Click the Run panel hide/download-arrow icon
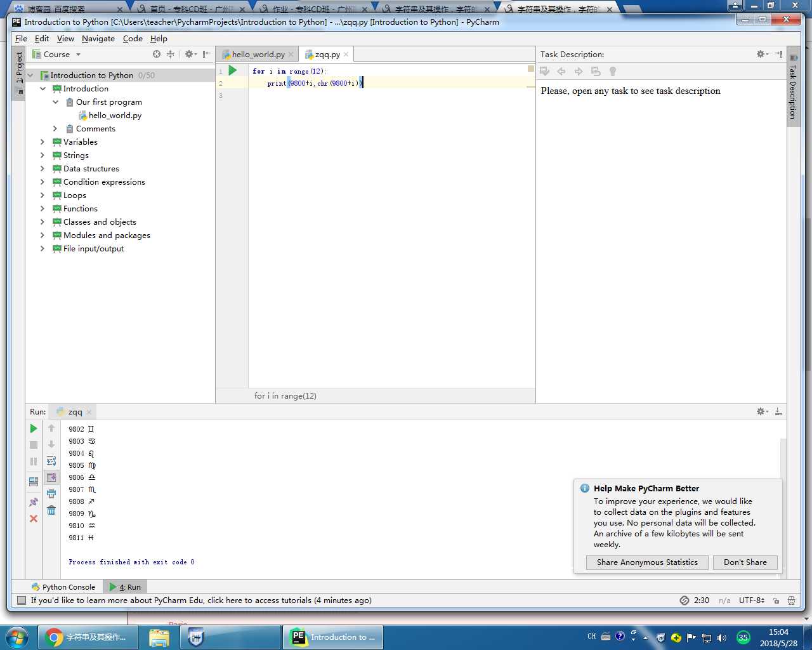Viewport: 812px width, 650px height. click(x=778, y=411)
